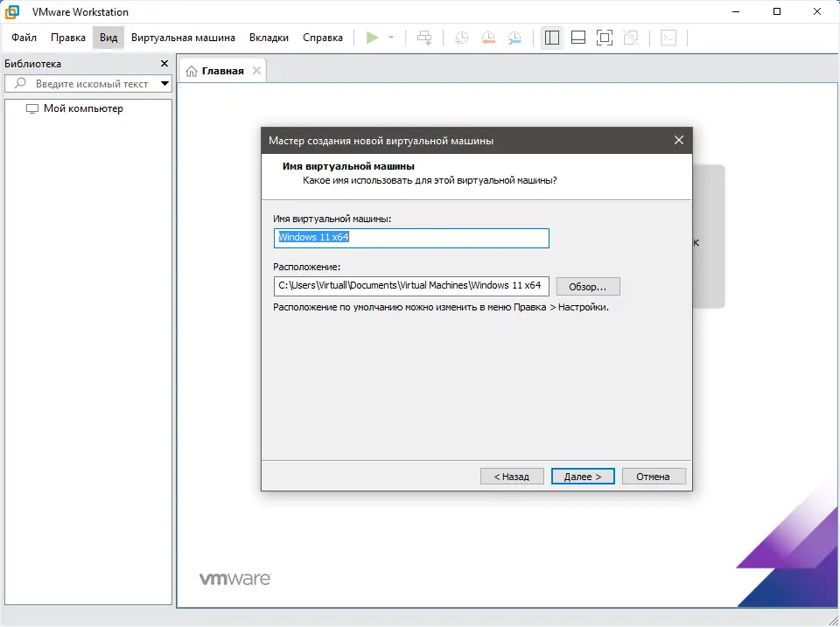
Task: Click the Далее > button
Action: 583,477
